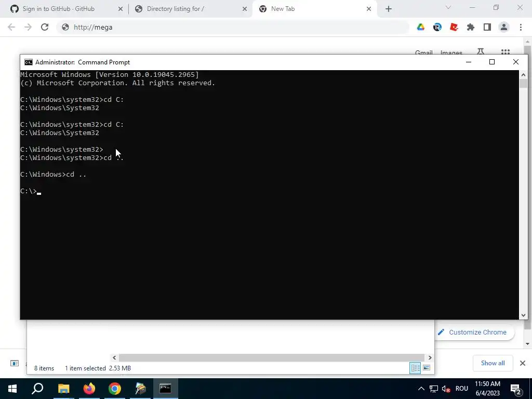Image resolution: width=532 pixels, height=399 pixels.
Task: Open the notification center icon
Action: coord(516,389)
